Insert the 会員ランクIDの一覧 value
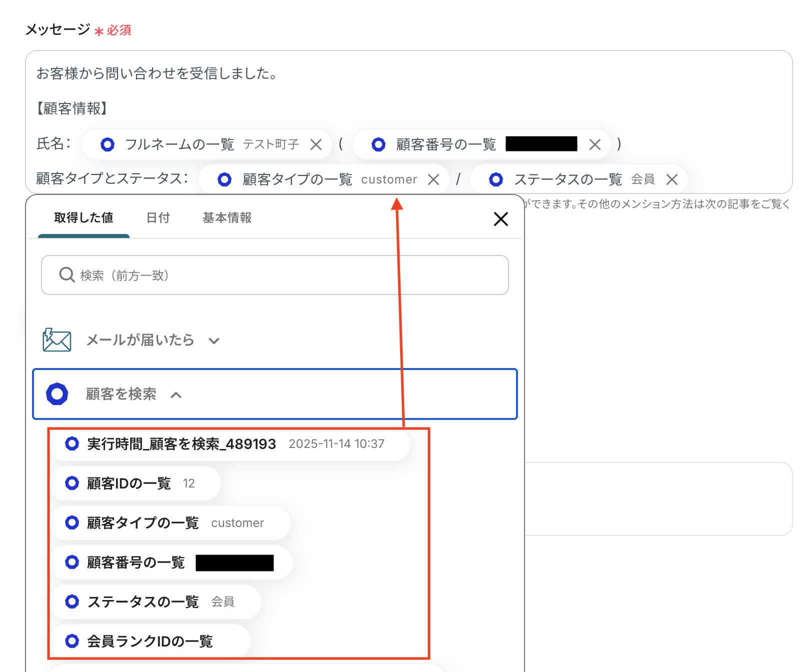This screenshot has width=804, height=672. (150, 641)
